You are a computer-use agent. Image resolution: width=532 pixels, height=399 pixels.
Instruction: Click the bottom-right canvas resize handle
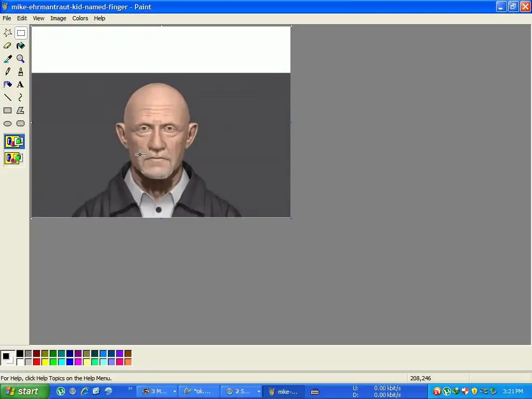291,218
